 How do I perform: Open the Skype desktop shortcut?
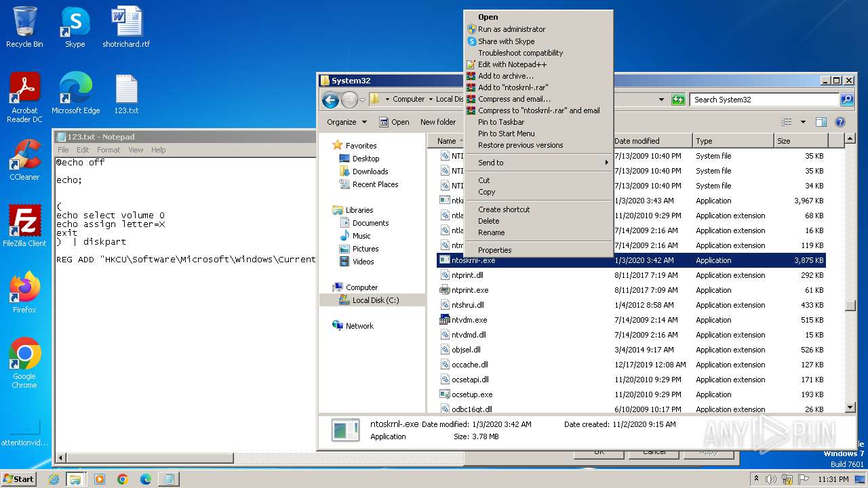[75, 27]
